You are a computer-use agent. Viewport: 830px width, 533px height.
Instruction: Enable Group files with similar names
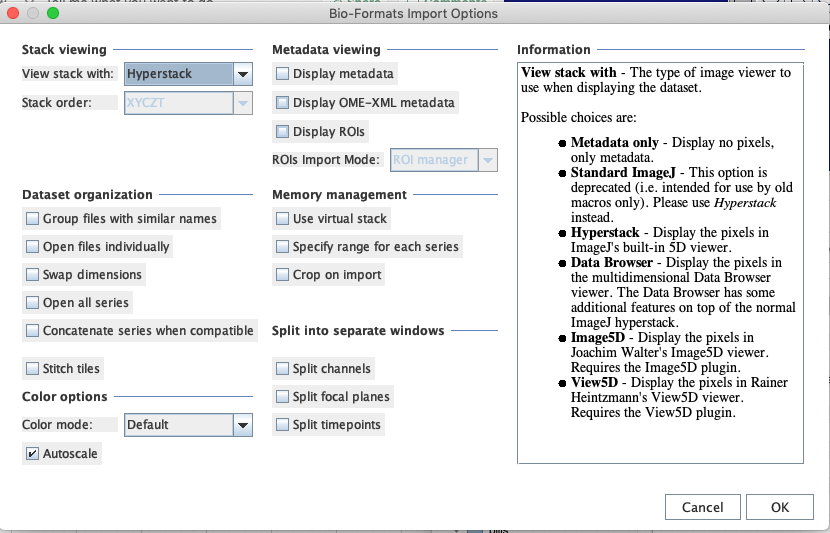(33, 218)
